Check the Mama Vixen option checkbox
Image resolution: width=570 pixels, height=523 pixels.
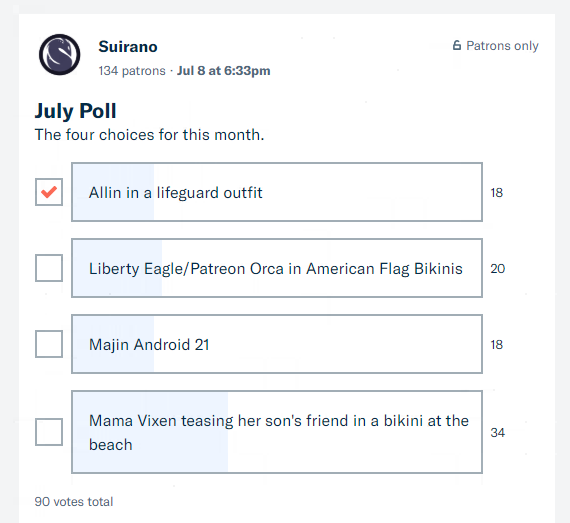[x=49, y=432]
